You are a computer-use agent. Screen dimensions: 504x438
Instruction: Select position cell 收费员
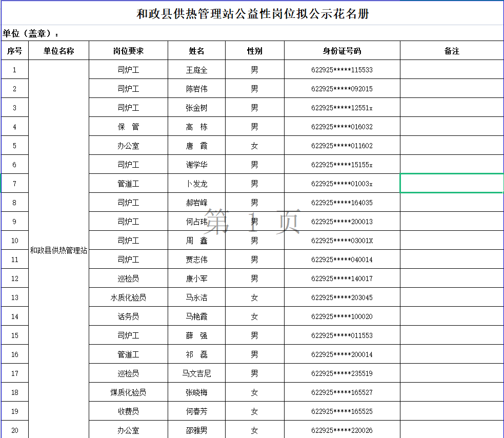coord(128,411)
